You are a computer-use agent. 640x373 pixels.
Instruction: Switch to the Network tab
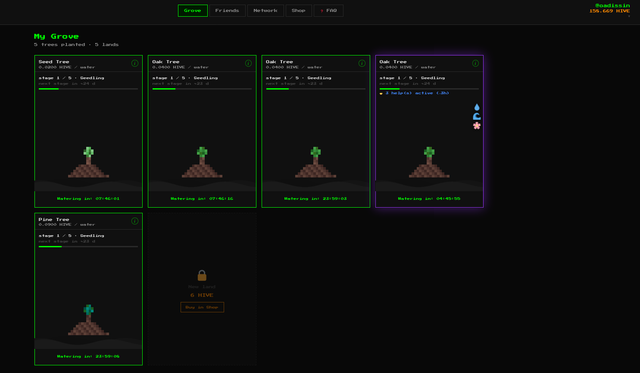click(265, 11)
